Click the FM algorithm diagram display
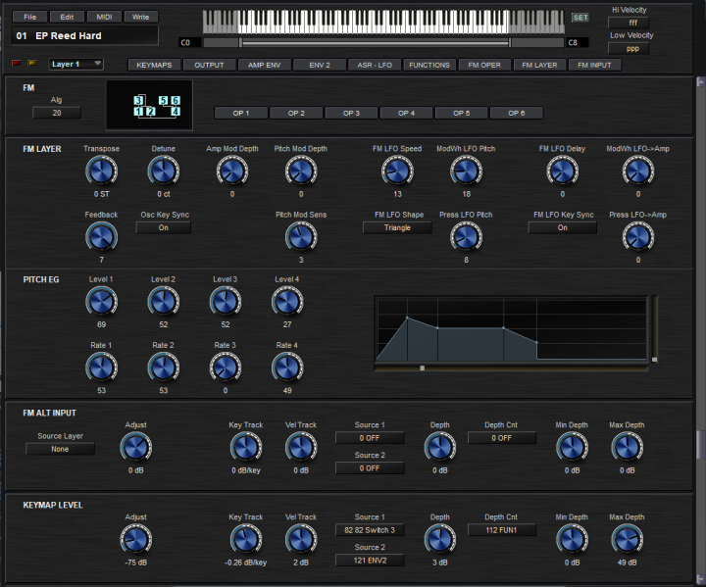The height and width of the screenshot is (588, 706). tap(155, 107)
